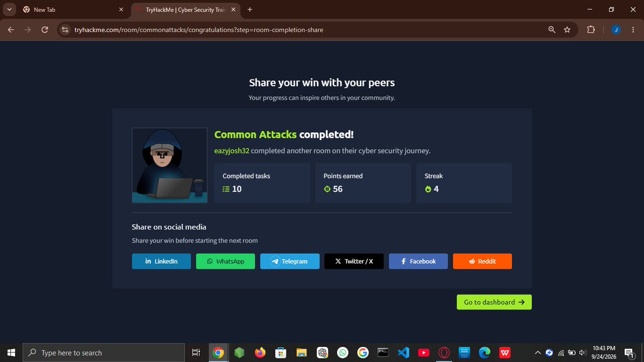Viewport: 644px width, 362px height.
Task: Open Chrome three-dot menu
Action: [x=633, y=29]
